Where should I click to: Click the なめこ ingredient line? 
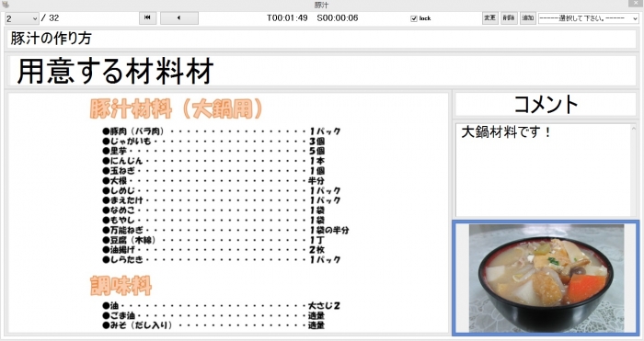pyautogui.click(x=214, y=210)
